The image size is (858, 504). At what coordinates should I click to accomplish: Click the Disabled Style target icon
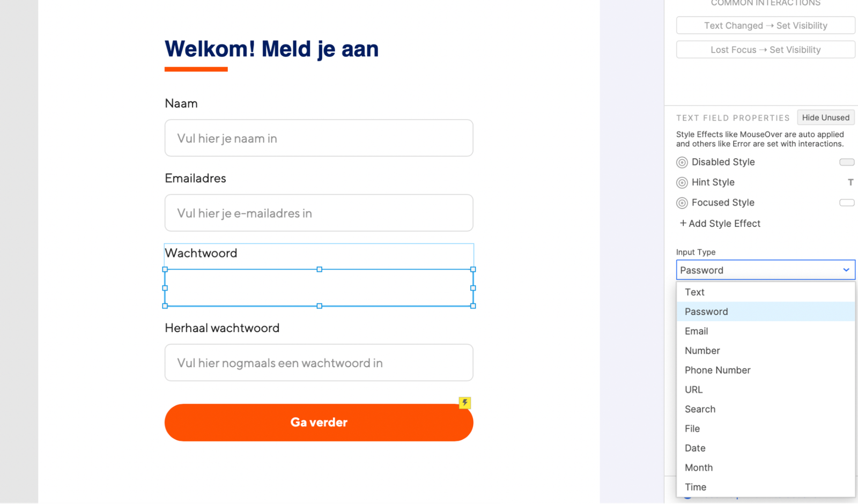[x=682, y=162]
